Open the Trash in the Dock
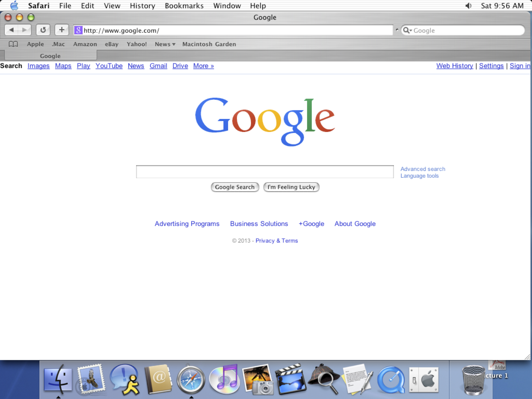Viewport: 532px width, 399px height. tap(473, 380)
